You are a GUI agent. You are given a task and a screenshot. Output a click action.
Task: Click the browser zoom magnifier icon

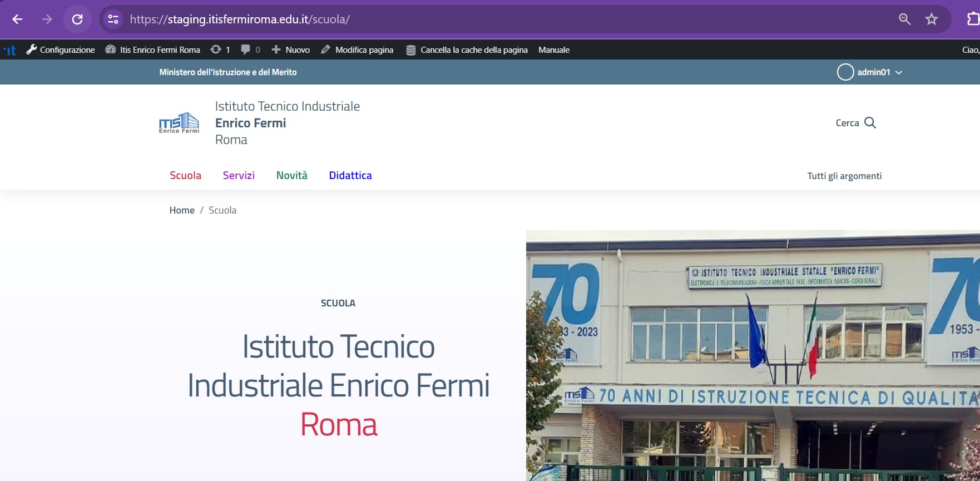pos(904,19)
